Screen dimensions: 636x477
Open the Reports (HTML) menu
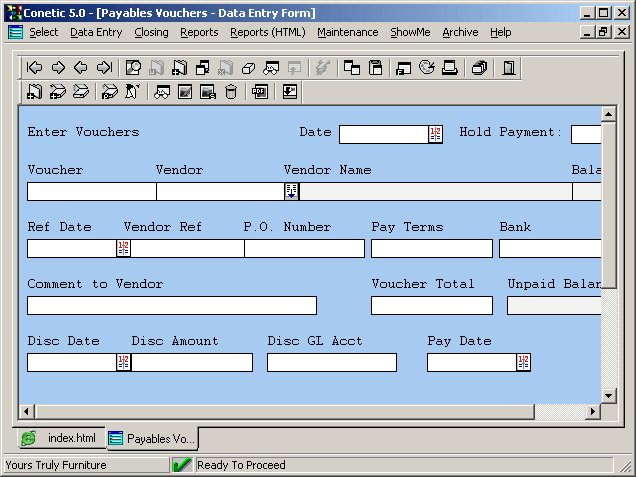pos(267,32)
